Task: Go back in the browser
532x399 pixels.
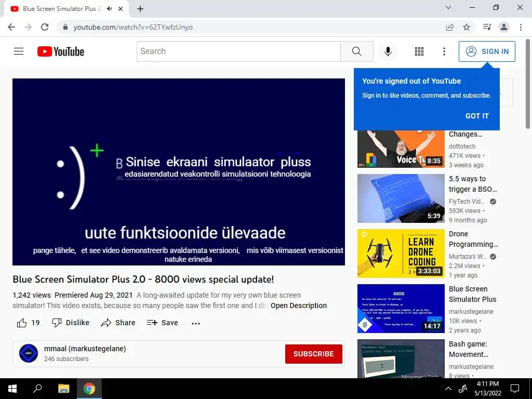Action: click(x=11, y=27)
